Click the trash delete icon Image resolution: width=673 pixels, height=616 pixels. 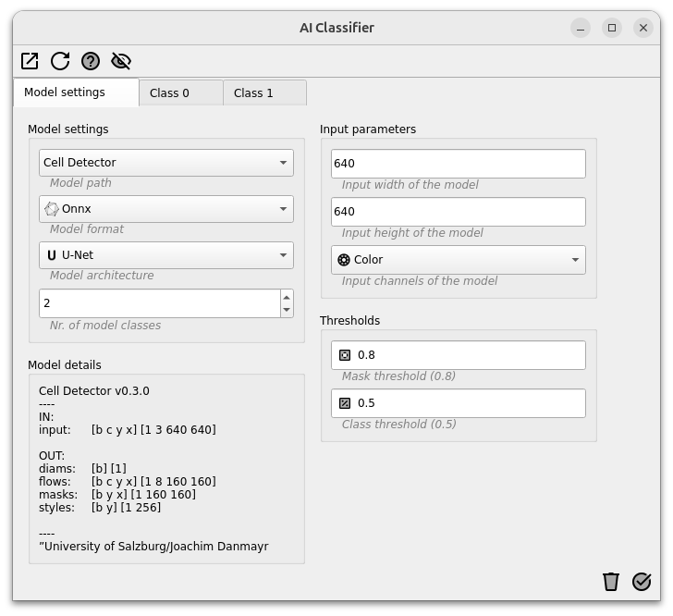click(611, 582)
